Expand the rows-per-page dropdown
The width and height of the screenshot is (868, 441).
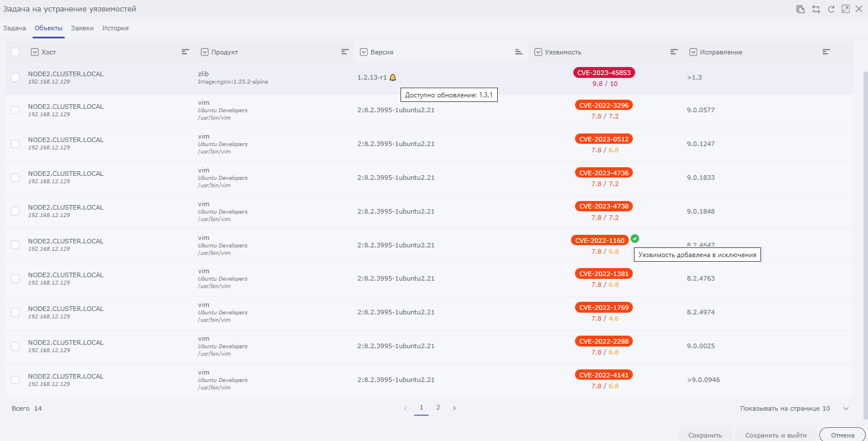tap(846, 408)
